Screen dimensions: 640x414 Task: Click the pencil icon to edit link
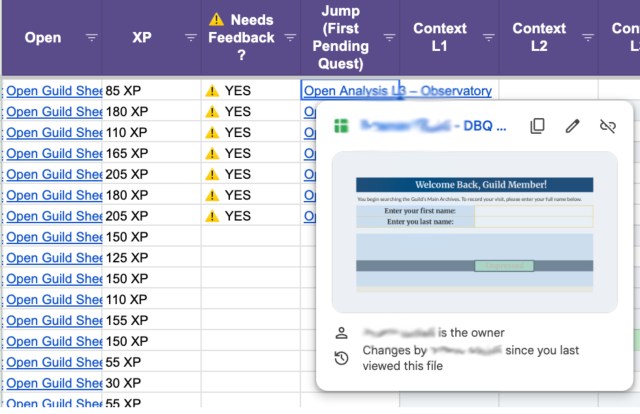pos(572,126)
